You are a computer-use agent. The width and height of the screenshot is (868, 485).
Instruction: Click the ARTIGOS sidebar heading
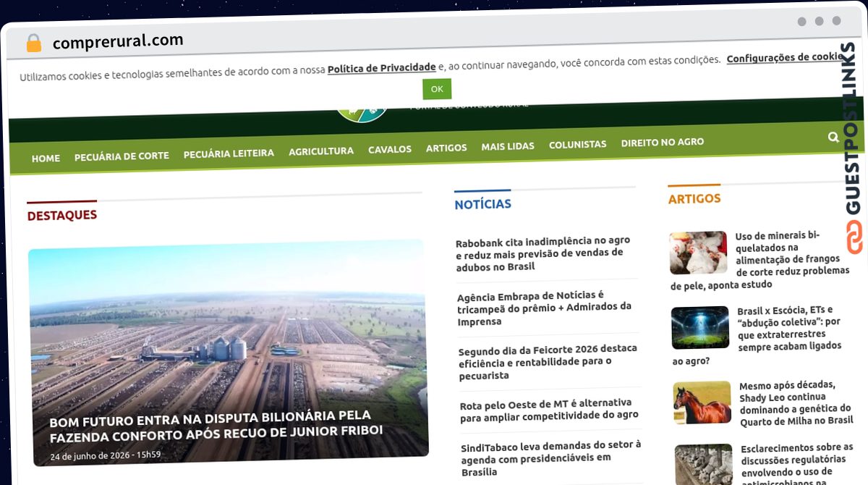tap(694, 198)
